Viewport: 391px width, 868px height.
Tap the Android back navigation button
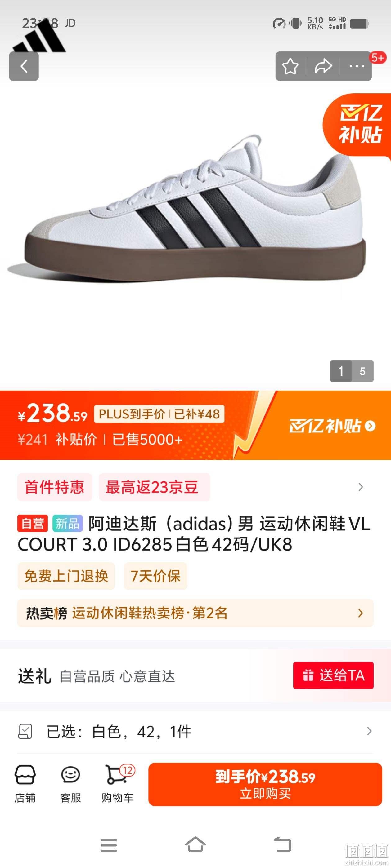282,845
